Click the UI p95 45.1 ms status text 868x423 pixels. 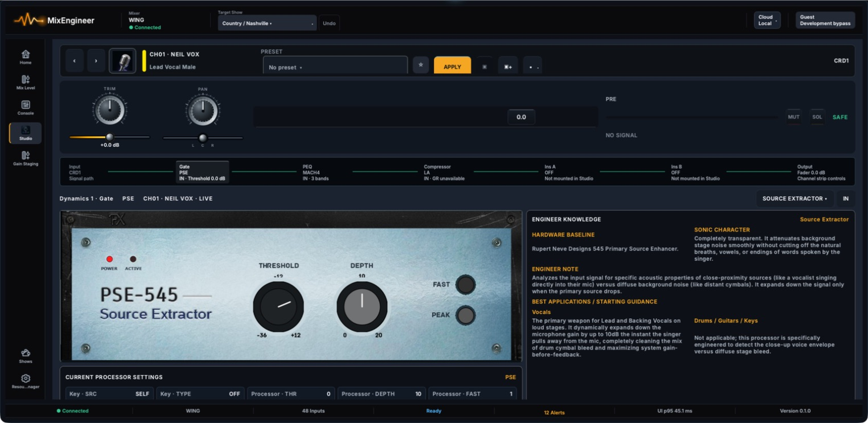point(674,411)
